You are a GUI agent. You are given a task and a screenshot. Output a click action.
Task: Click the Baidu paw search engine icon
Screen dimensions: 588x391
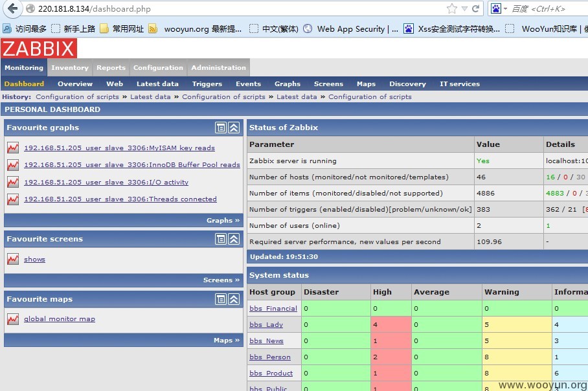tap(496, 8)
